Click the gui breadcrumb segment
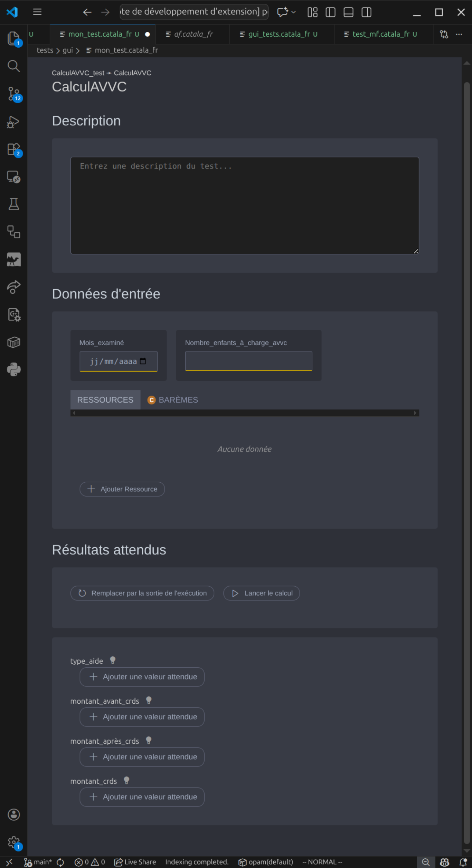 point(68,50)
